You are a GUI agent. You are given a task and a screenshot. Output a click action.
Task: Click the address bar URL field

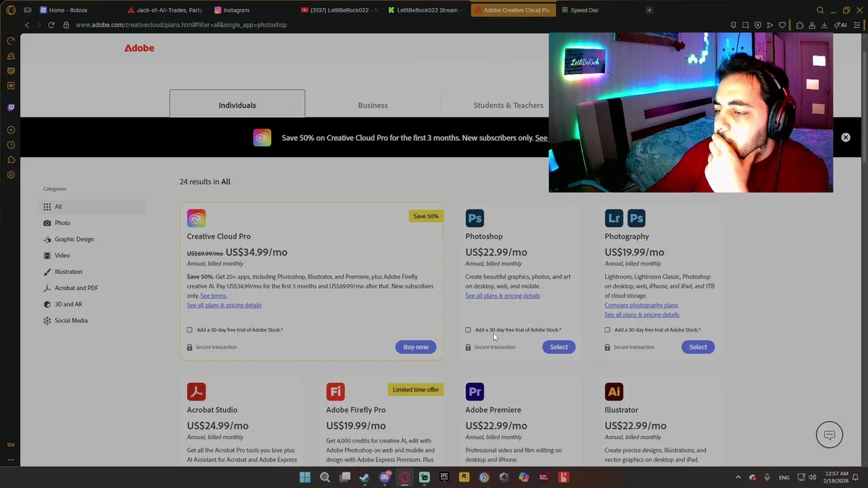coord(393,25)
